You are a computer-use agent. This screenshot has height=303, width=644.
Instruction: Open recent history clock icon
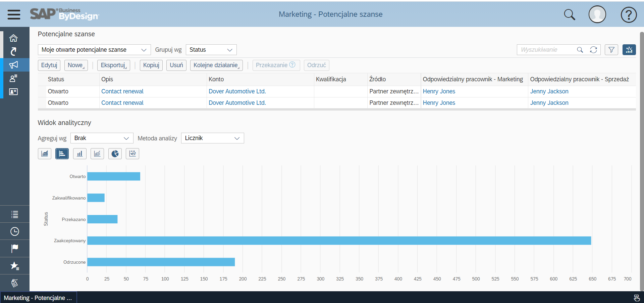pyautogui.click(x=14, y=231)
